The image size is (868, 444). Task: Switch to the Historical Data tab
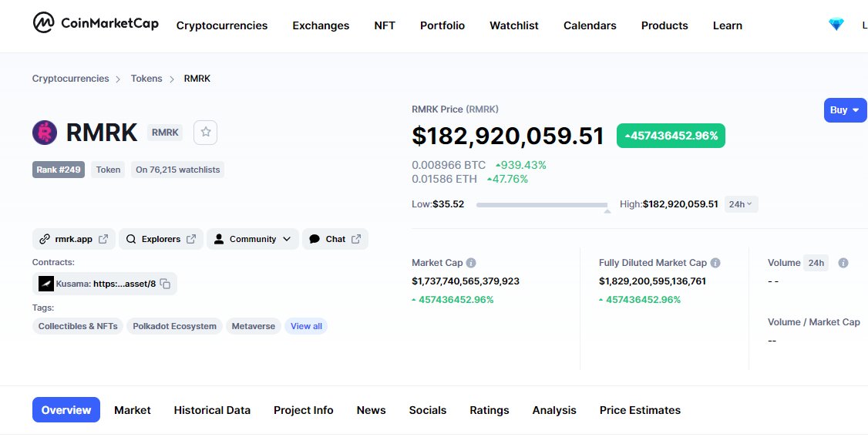(212, 410)
